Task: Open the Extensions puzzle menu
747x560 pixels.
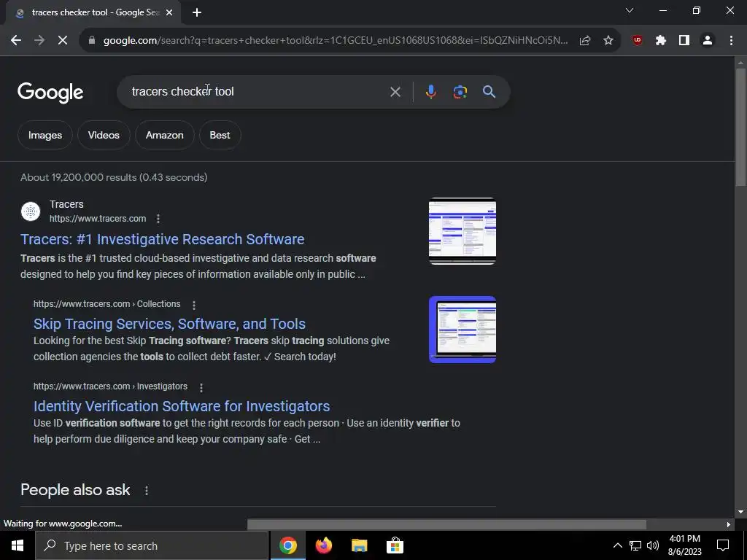Action: tap(661, 41)
